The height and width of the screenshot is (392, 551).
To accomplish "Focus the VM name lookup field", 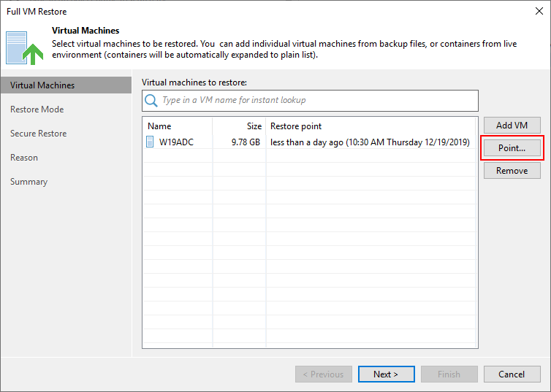I will point(318,100).
